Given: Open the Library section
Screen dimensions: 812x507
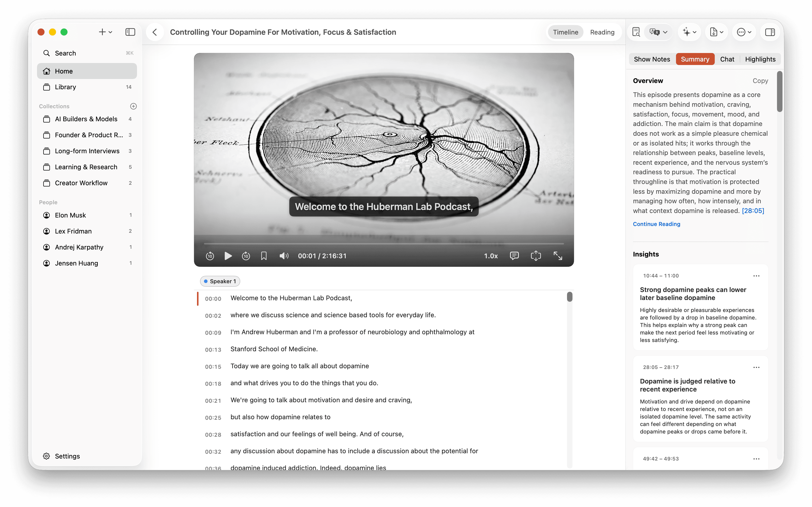Looking at the screenshot, I should tap(87, 87).
